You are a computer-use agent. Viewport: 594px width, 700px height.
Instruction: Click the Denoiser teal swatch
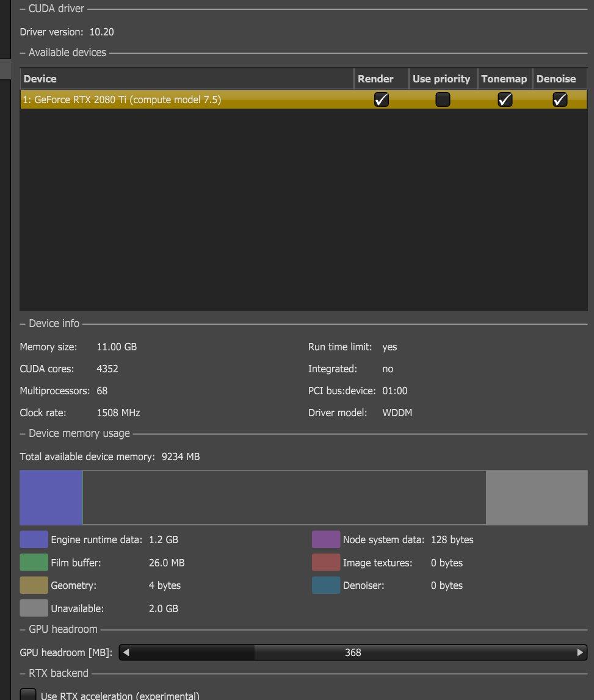pos(326,585)
